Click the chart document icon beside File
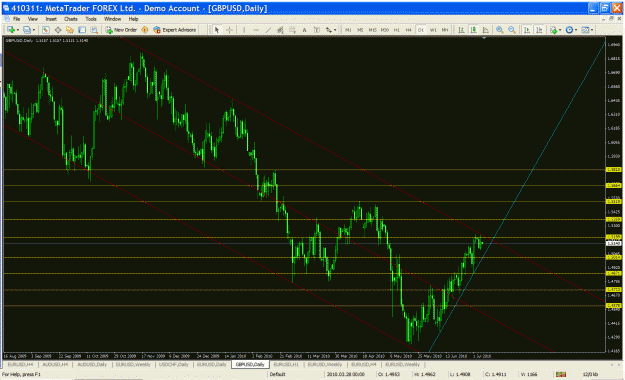This screenshot has width=625, height=380. point(7,19)
